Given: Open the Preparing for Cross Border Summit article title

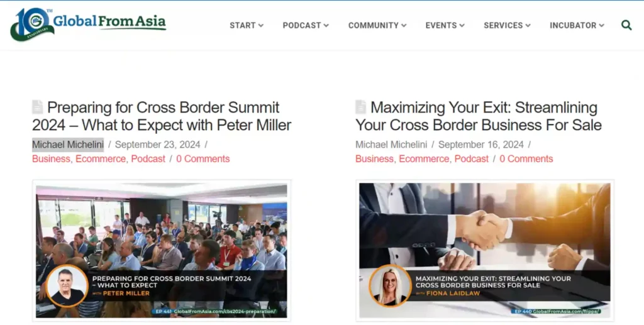Looking at the screenshot, I should 162,116.
